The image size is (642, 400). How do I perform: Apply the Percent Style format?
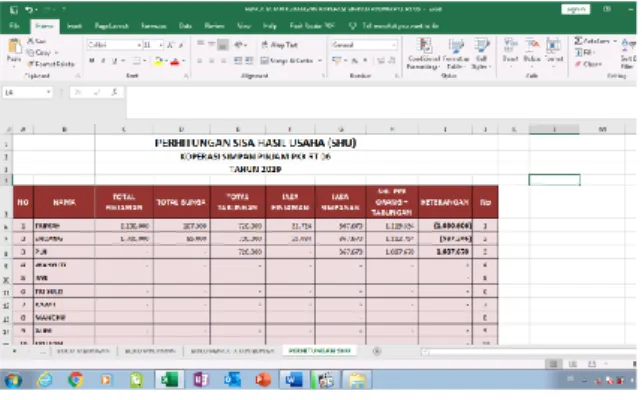coord(355,61)
